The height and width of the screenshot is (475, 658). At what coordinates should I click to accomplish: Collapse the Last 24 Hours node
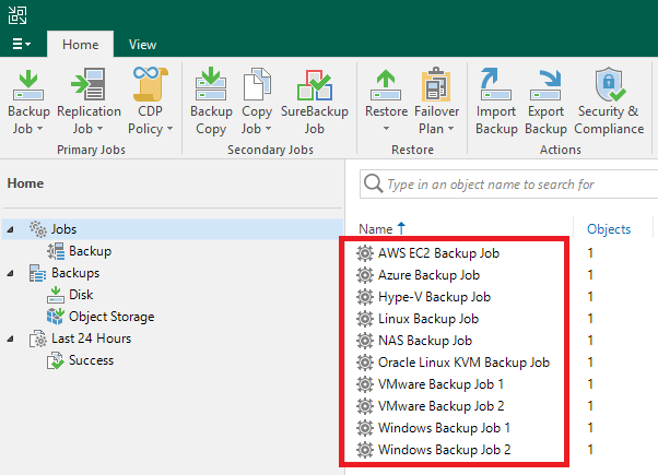click(10, 339)
